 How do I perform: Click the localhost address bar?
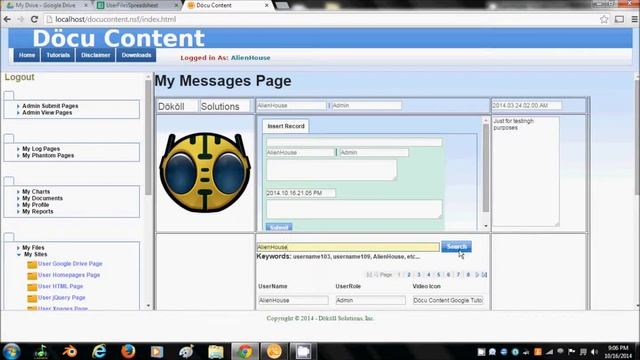tap(324, 19)
